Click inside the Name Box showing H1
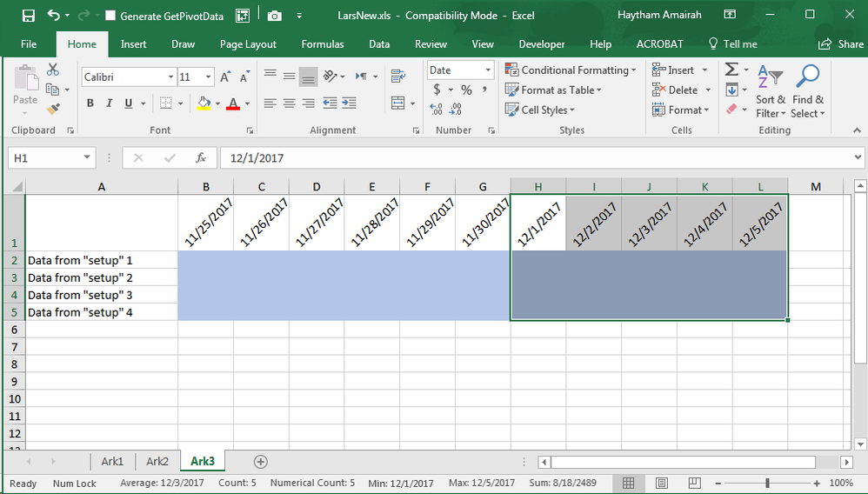868x494 pixels. coord(45,158)
